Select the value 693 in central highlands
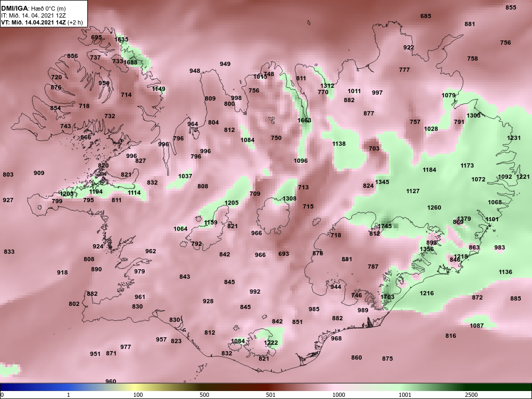Viewport: 532px width, 399px height. pyautogui.click(x=284, y=253)
